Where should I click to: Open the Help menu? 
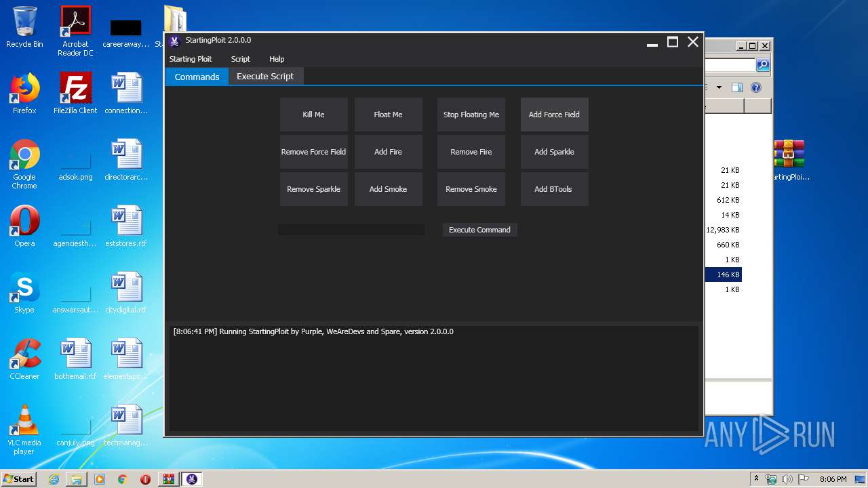[277, 59]
